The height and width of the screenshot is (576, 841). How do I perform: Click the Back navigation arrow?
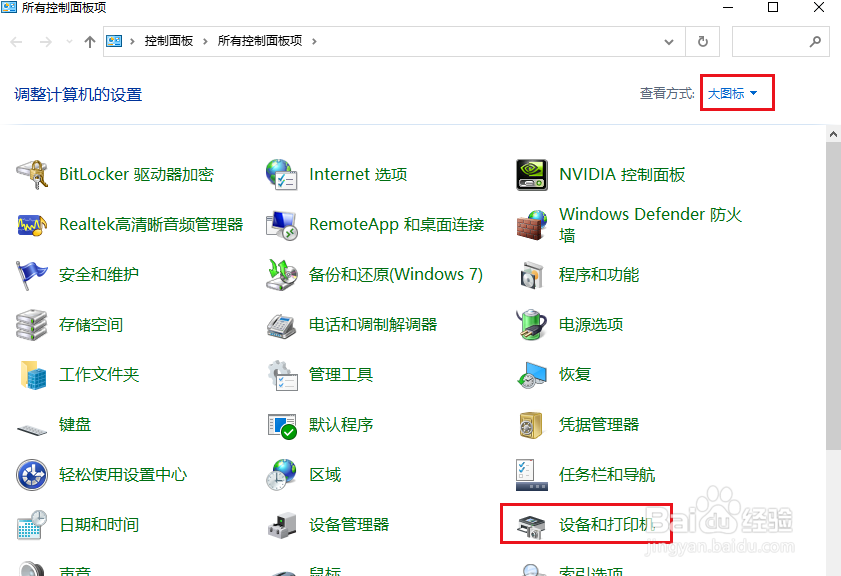point(17,41)
